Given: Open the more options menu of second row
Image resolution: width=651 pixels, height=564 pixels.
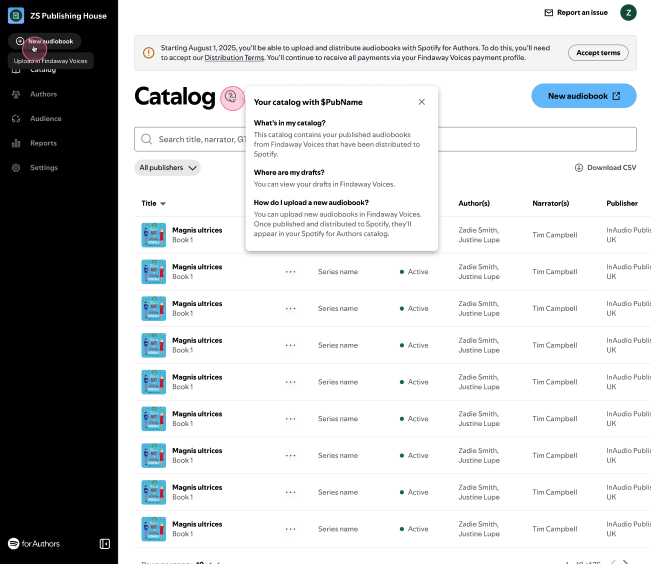Looking at the screenshot, I should tap(291, 272).
